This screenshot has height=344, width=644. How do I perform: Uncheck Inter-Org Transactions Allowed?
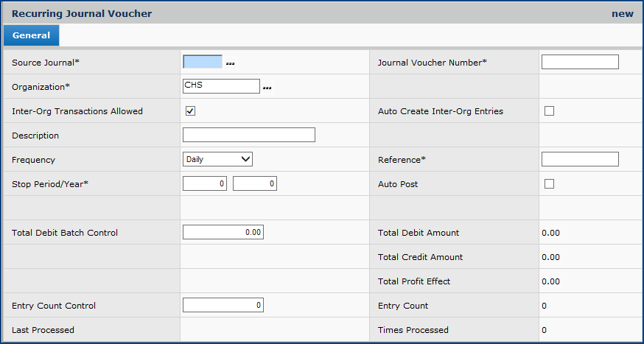point(190,111)
